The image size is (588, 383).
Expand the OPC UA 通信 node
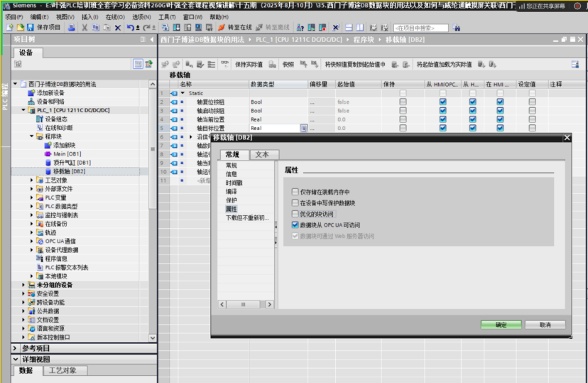[x=32, y=241]
